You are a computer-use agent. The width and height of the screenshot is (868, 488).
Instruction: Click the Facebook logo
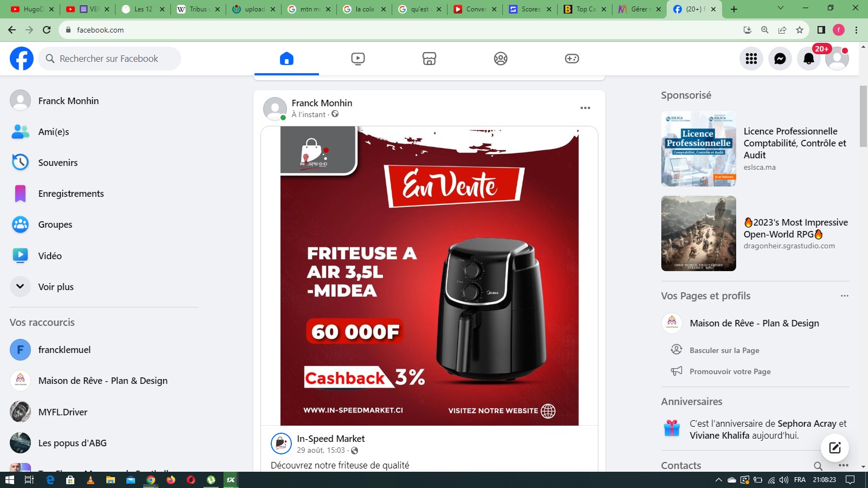click(22, 59)
